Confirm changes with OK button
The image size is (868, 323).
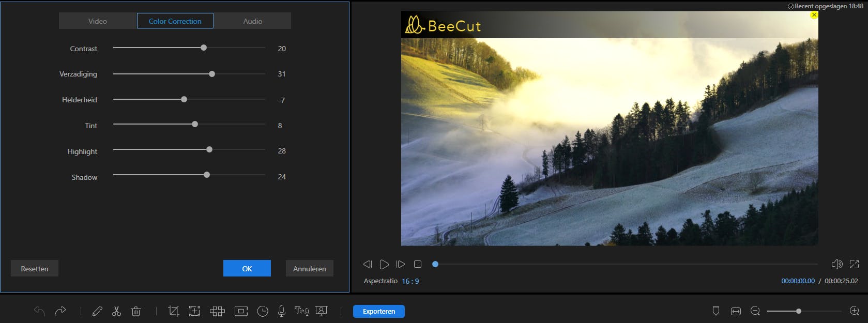(x=247, y=269)
